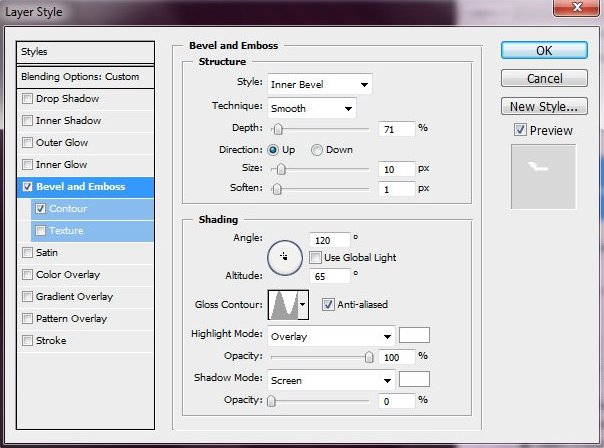Image resolution: width=604 pixels, height=448 pixels.
Task: Open the Gloss Contour picker arrow
Action: pyautogui.click(x=303, y=304)
